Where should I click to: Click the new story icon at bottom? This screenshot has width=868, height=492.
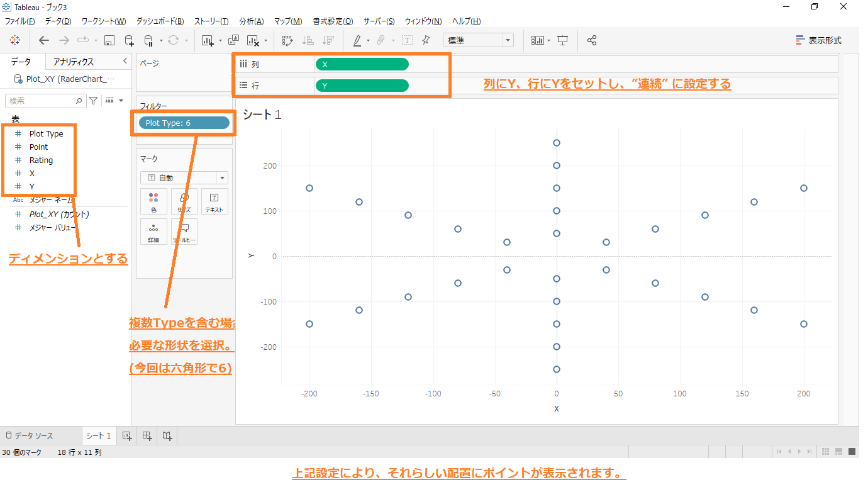[167, 435]
